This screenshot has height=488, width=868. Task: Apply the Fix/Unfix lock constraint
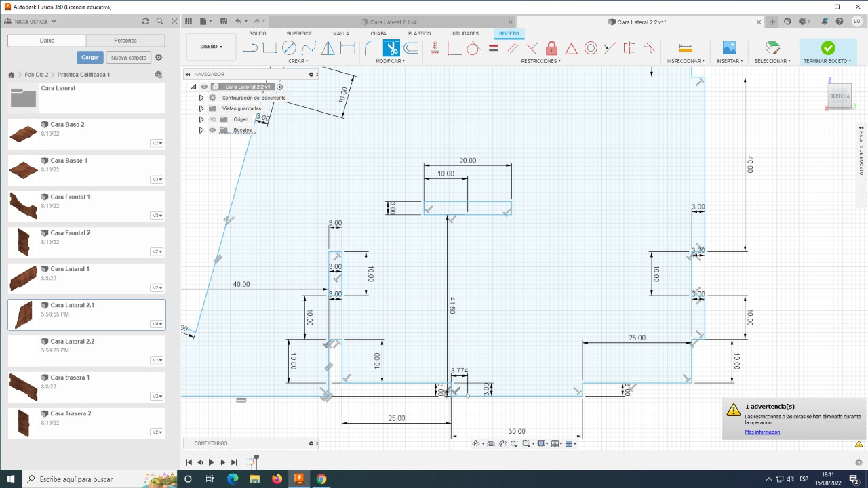tap(551, 48)
